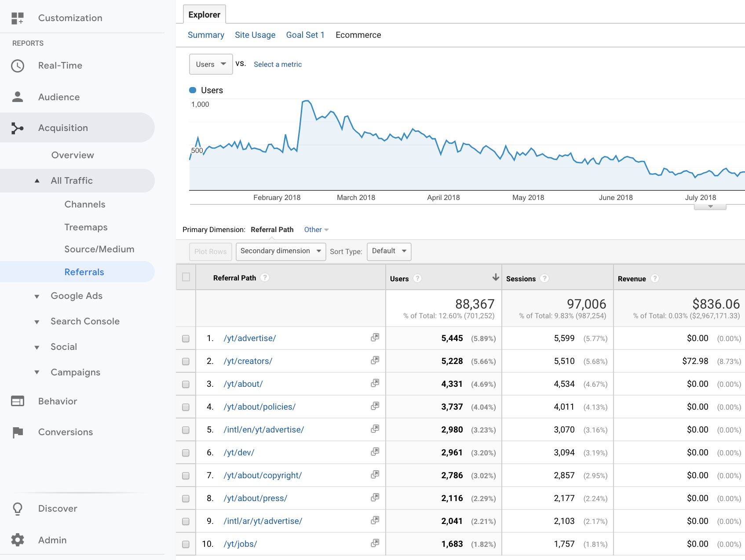This screenshot has width=745, height=560.
Task: Click the Select a metric link
Action: point(278,65)
